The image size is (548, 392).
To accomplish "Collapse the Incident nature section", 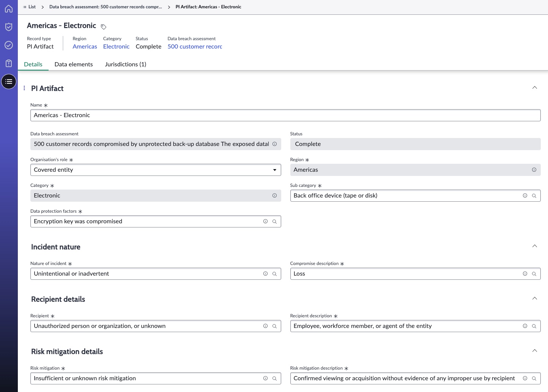I will coord(534,246).
